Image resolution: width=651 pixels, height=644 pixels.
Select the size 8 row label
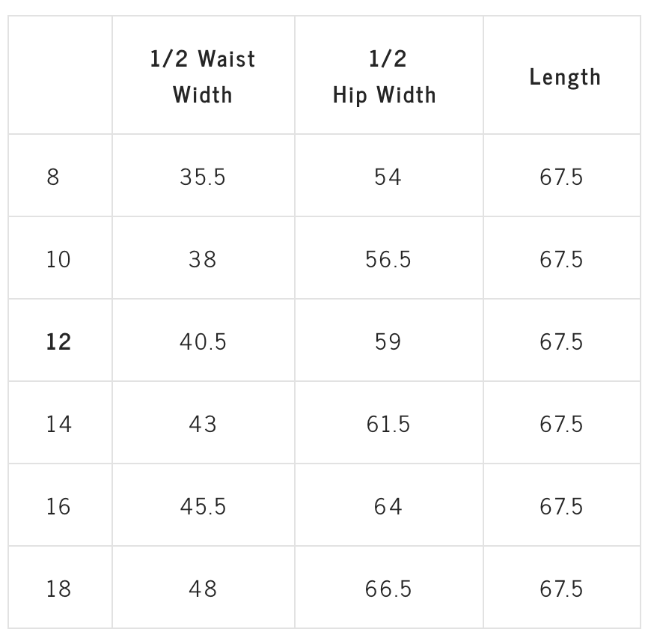(x=52, y=177)
